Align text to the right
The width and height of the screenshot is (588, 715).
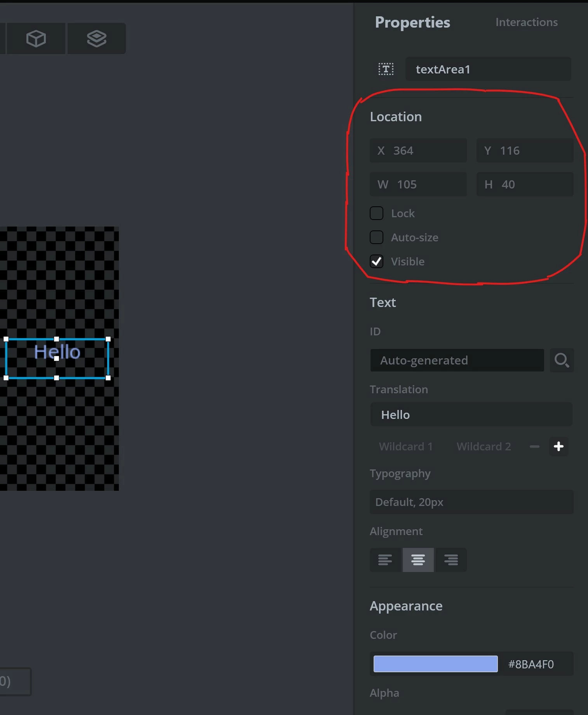pos(451,560)
